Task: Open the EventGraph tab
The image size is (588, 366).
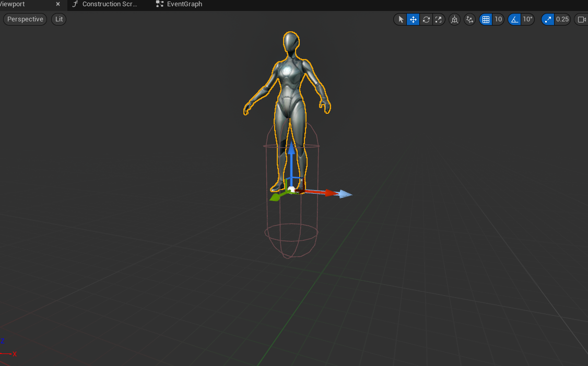Action: click(179, 4)
